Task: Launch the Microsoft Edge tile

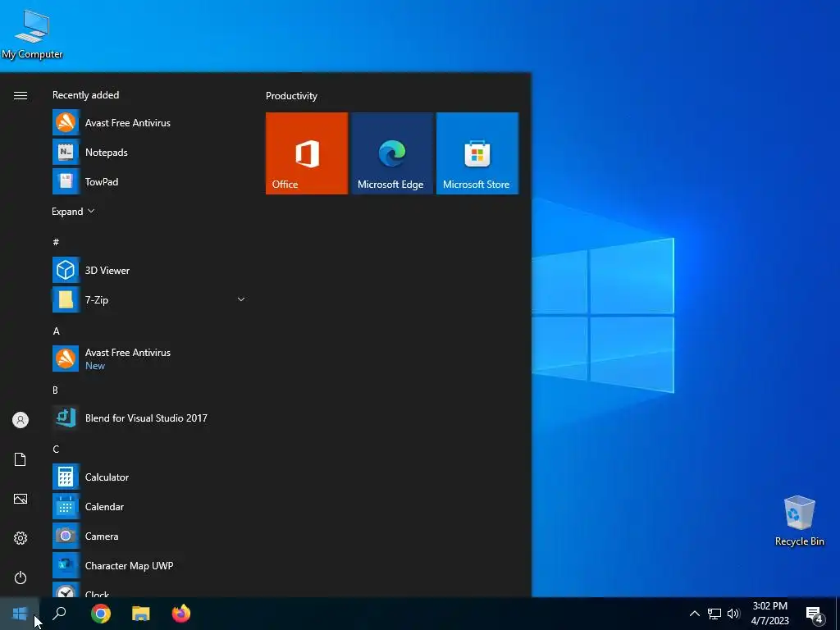Action: pyautogui.click(x=392, y=153)
